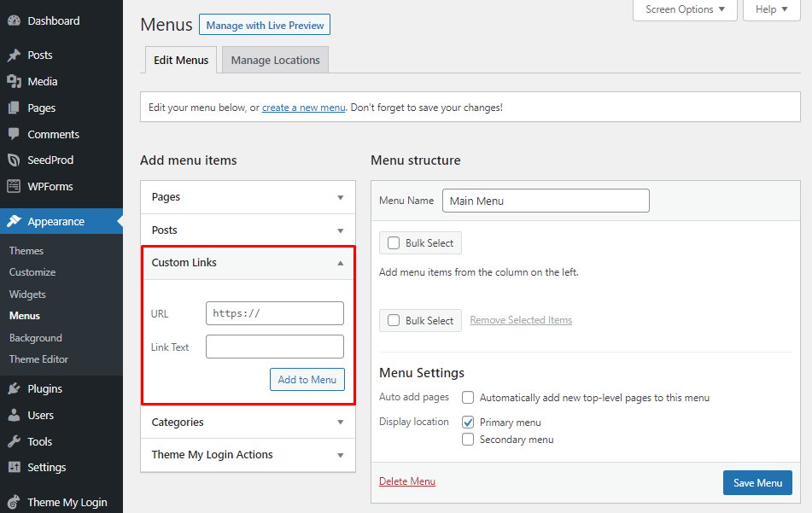Select the Customize menu entry
Viewport: 812px width, 513px height.
(x=32, y=271)
